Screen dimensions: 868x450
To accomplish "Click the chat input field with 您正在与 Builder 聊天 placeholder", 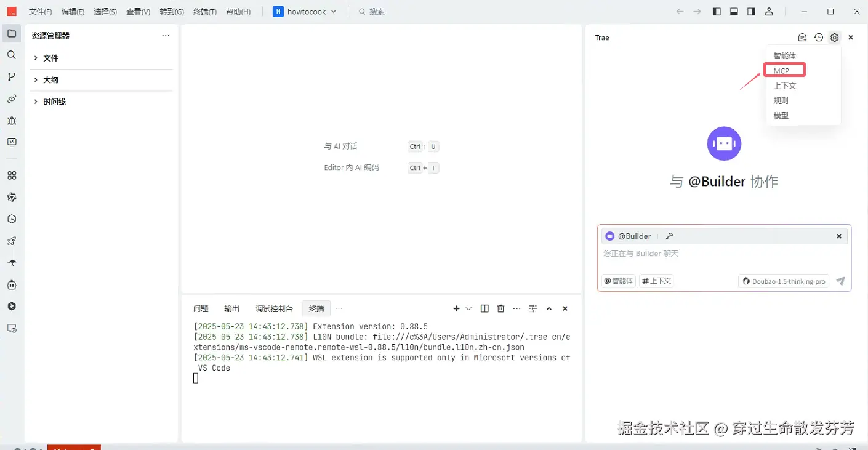I will pyautogui.click(x=724, y=254).
